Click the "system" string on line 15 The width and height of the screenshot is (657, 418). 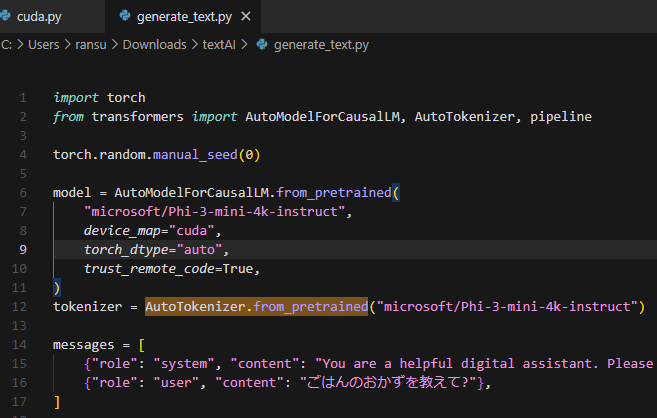point(184,364)
